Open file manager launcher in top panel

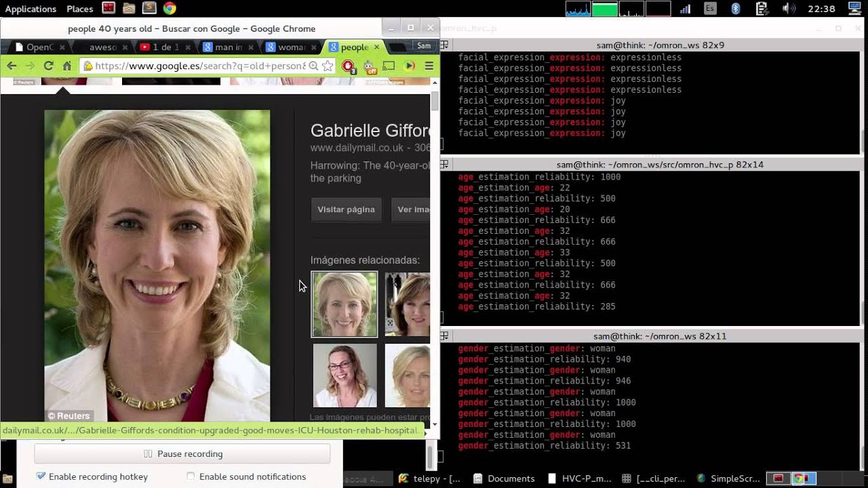tap(129, 8)
